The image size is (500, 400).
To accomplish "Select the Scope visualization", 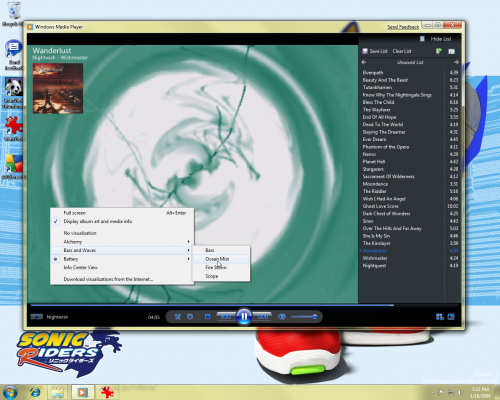I will tap(221, 276).
